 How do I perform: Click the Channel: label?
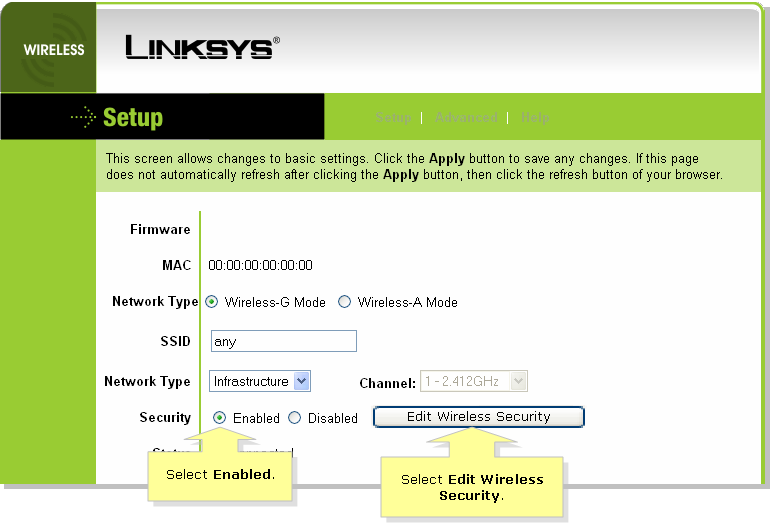(387, 383)
